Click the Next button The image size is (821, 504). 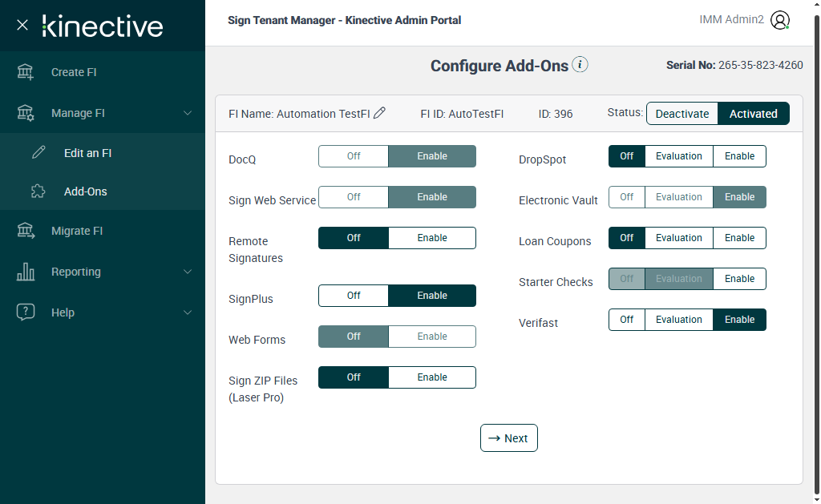pyautogui.click(x=508, y=438)
